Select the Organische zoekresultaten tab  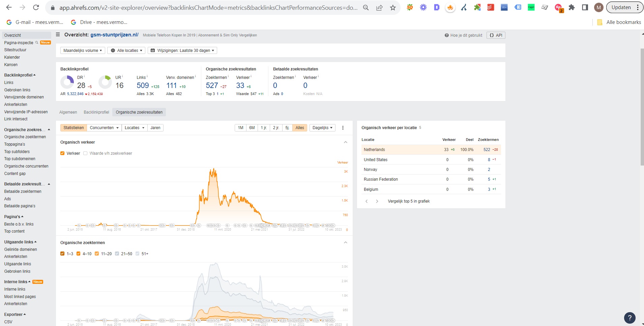tap(139, 112)
